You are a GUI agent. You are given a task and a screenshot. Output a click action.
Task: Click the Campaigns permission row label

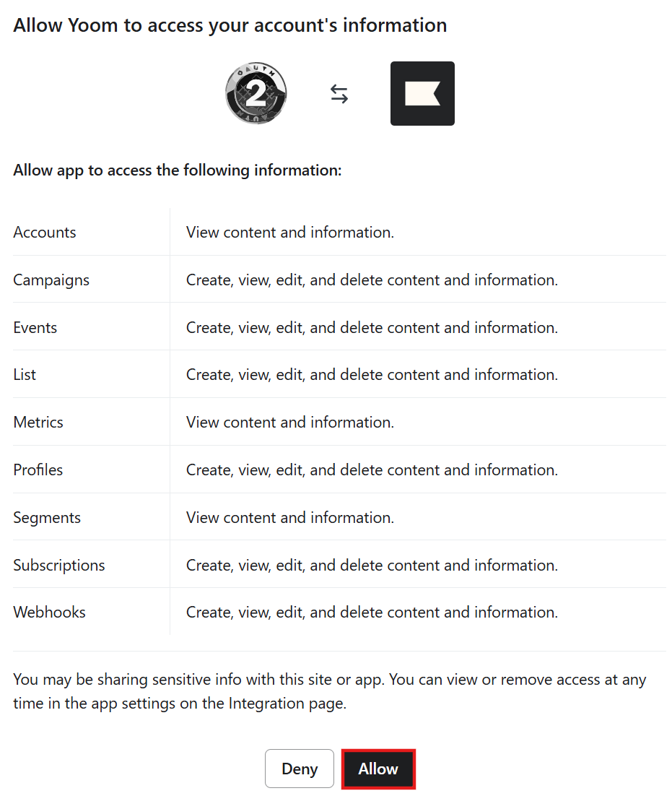coord(51,280)
